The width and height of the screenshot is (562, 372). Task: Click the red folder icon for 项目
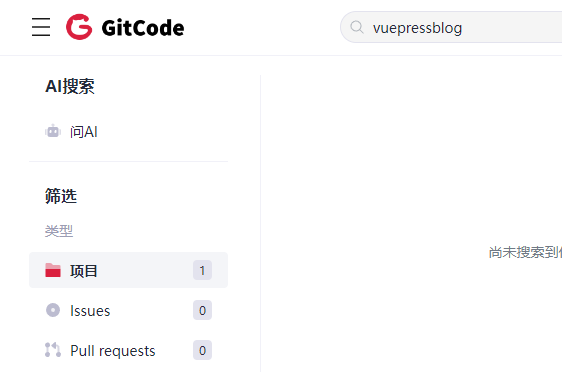pyautogui.click(x=53, y=270)
